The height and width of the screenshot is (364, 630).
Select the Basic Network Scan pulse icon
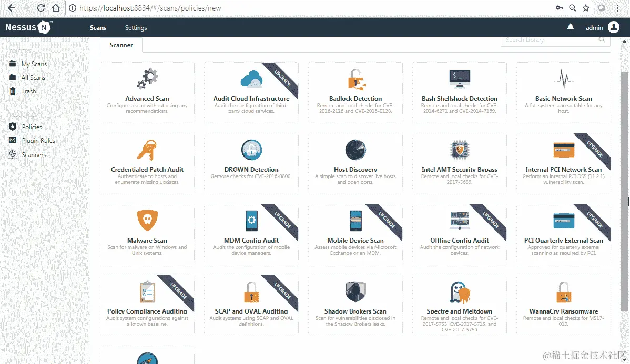[564, 79]
